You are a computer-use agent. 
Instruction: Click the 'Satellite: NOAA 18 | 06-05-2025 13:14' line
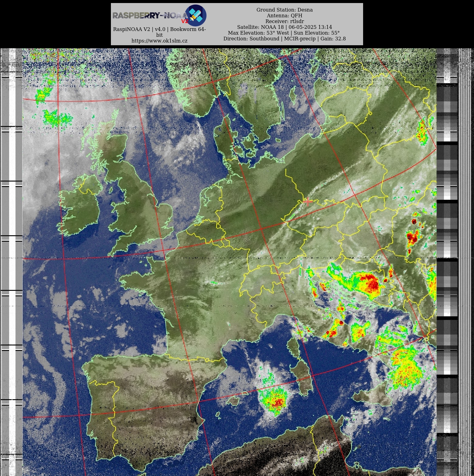284,27
